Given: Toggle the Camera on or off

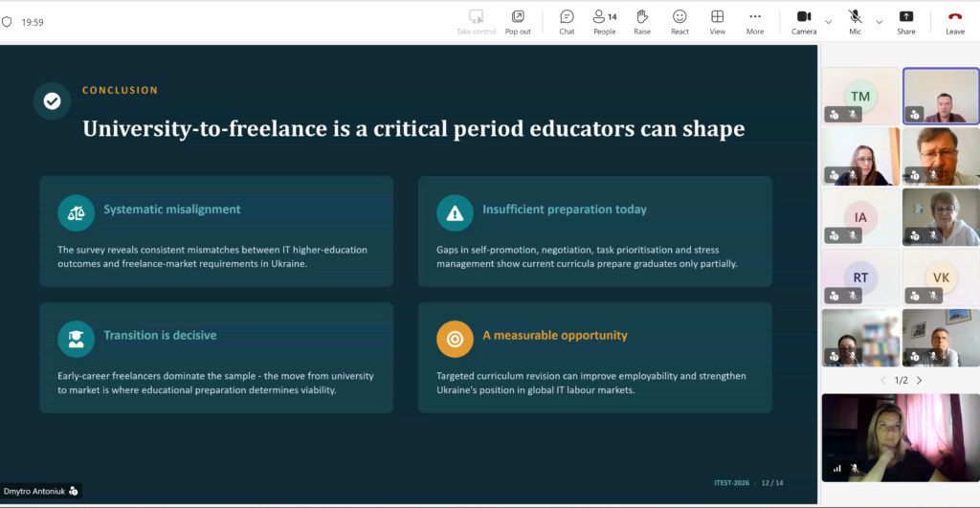Looking at the screenshot, I should [804, 23].
